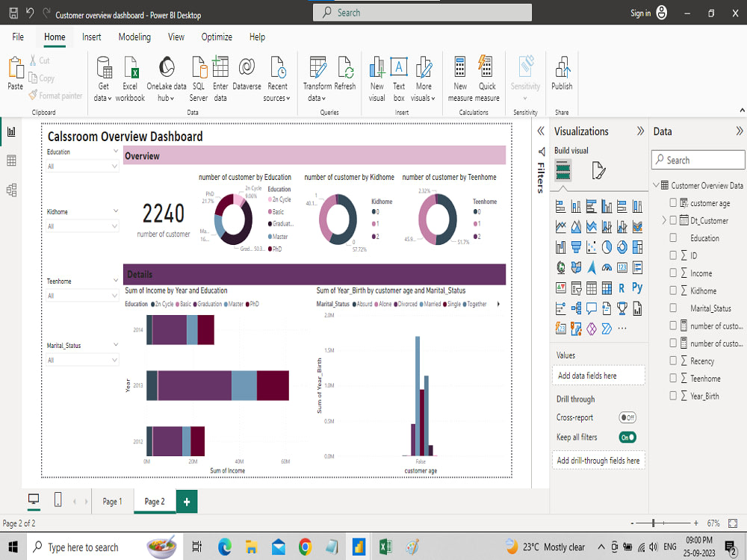This screenshot has height=560, width=747.
Task: Check the Income field checkbox
Action: [673, 273]
